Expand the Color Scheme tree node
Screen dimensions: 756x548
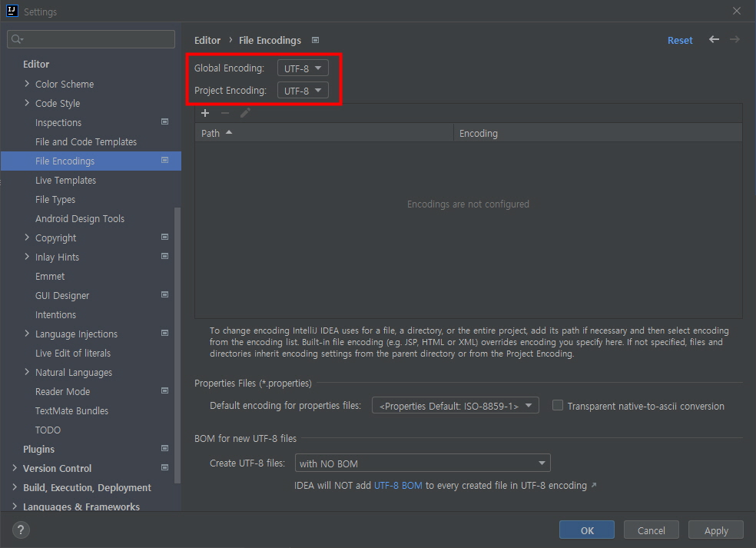[27, 84]
